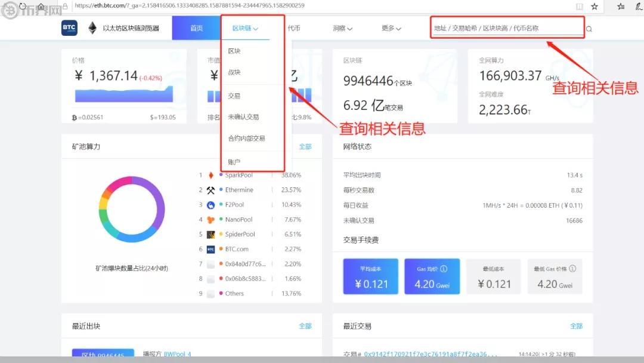Click the BTC.com pool icon
This screenshot has height=363, width=644.
click(210, 249)
